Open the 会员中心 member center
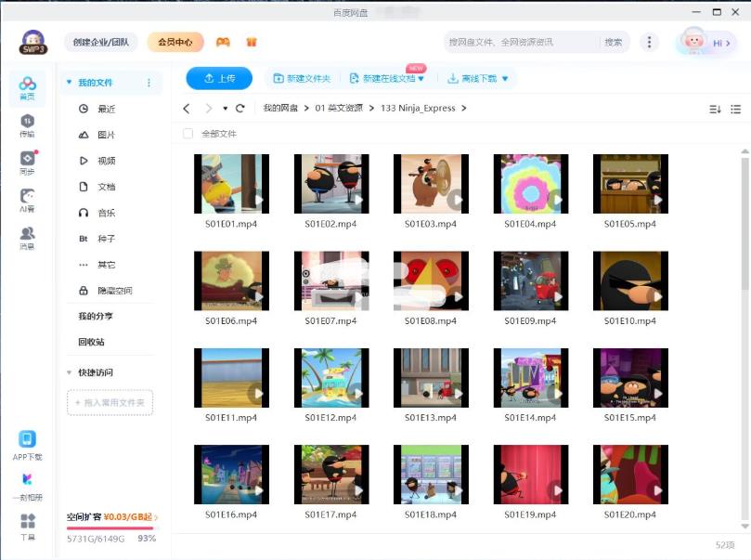The height and width of the screenshot is (560, 751). (175, 42)
